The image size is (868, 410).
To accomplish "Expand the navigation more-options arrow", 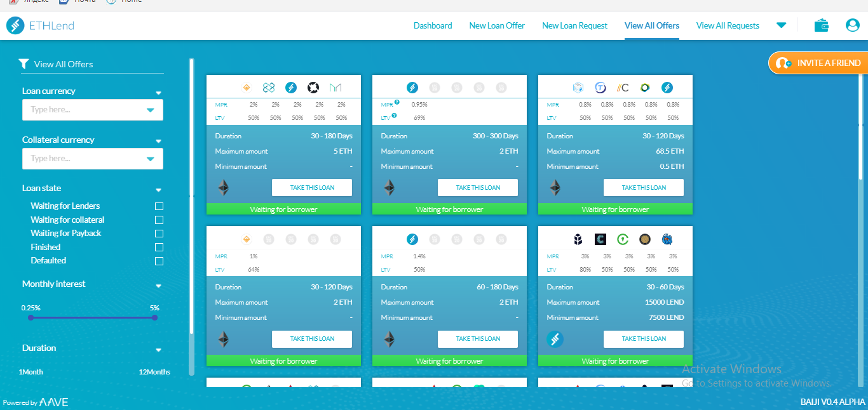I will pos(782,25).
